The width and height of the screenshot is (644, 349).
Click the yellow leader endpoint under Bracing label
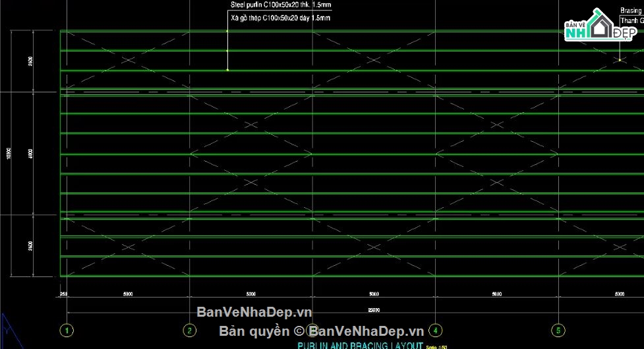click(620, 60)
